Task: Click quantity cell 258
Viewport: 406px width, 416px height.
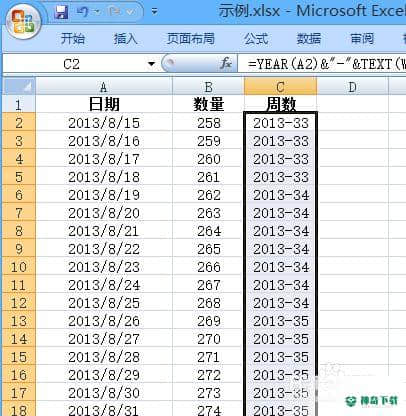Action: (208, 123)
